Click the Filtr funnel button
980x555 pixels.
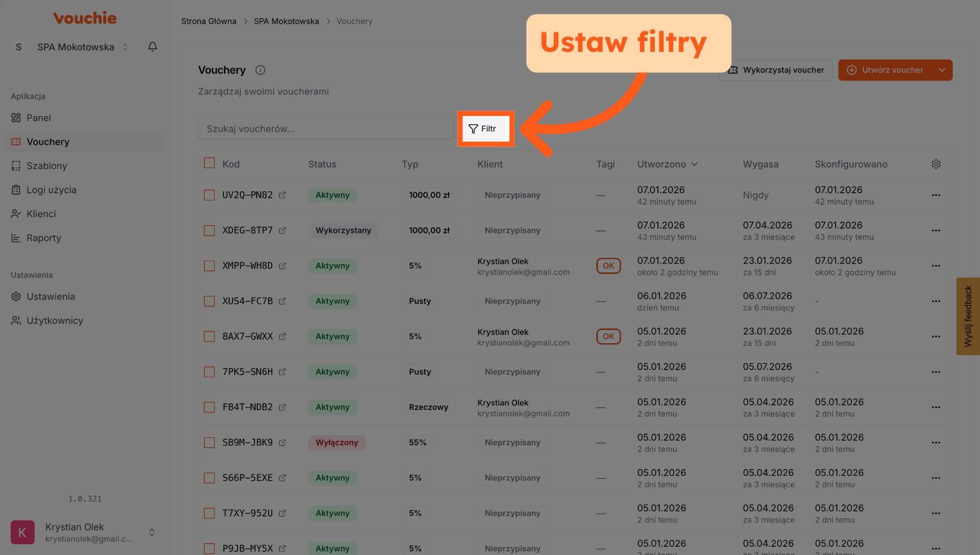coord(483,129)
